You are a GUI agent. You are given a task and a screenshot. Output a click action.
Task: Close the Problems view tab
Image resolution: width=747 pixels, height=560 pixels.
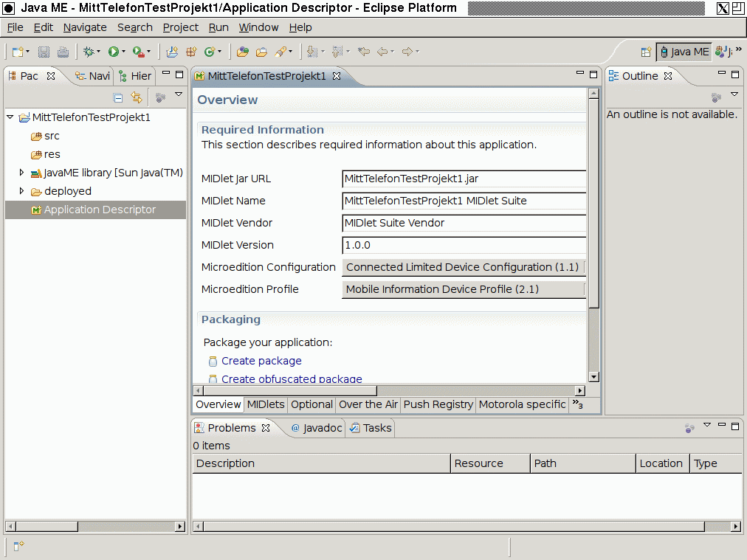tap(265, 428)
